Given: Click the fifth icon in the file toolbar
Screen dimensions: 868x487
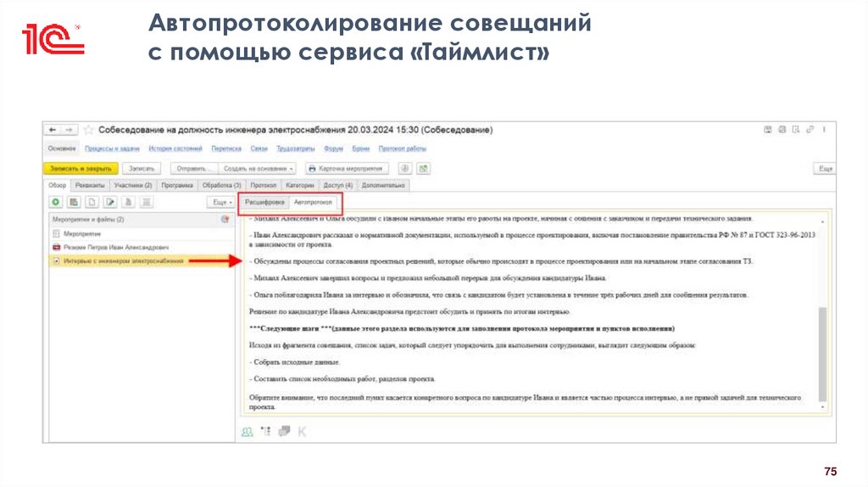Looking at the screenshot, I should point(129,202).
